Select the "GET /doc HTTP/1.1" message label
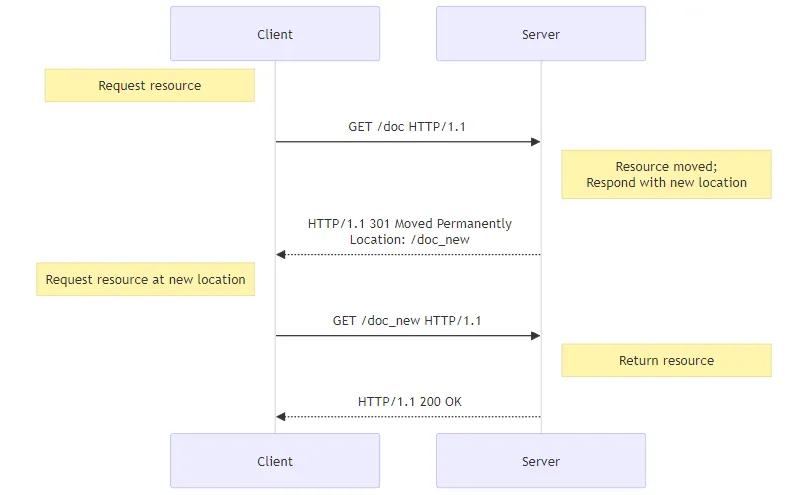 tap(407, 127)
